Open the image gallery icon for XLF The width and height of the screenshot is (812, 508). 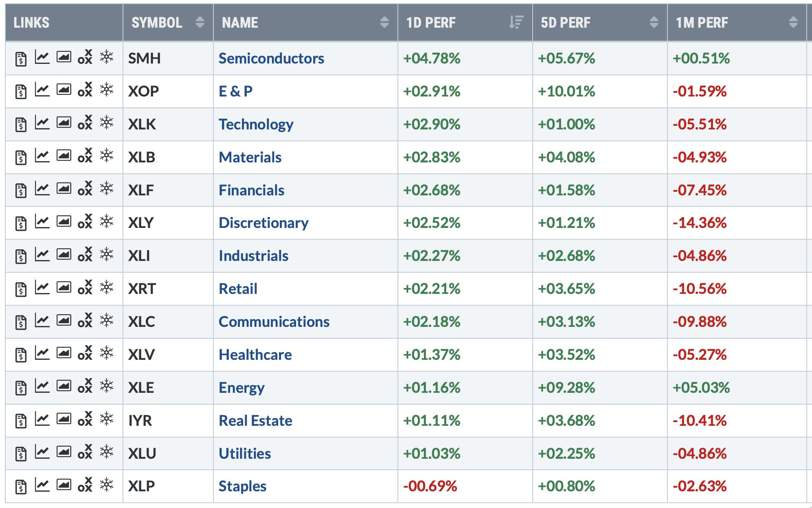pos(64,188)
